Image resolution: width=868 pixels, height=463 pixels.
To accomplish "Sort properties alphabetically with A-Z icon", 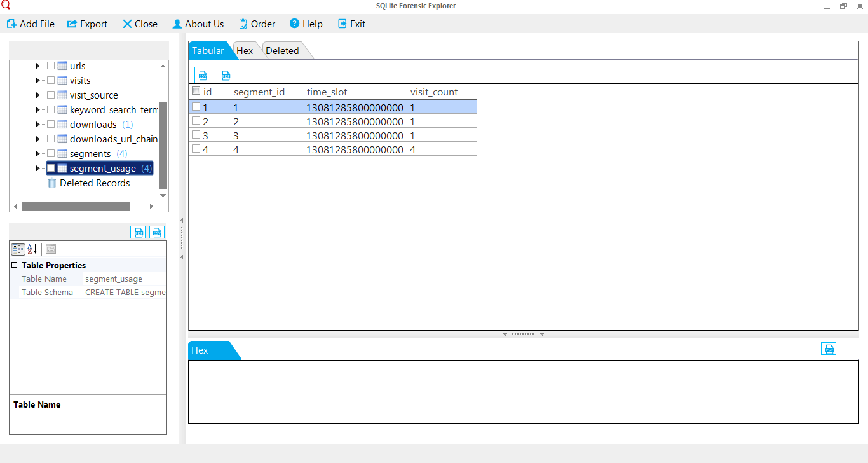I will tap(32, 249).
